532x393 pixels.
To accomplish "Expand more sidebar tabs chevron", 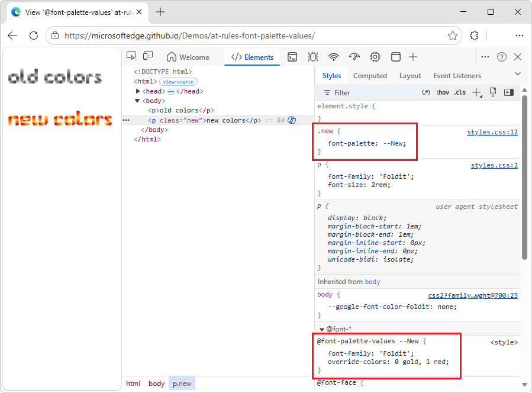I will (x=517, y=73).
